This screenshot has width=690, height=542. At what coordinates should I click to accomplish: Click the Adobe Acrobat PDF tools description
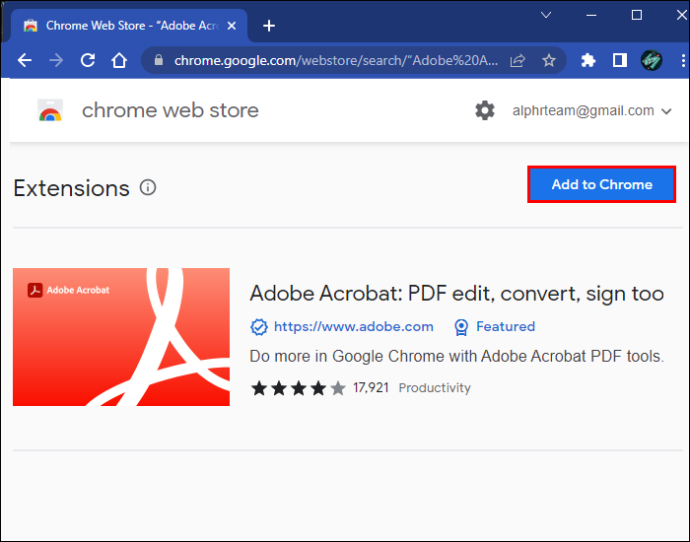coord(457,356)
